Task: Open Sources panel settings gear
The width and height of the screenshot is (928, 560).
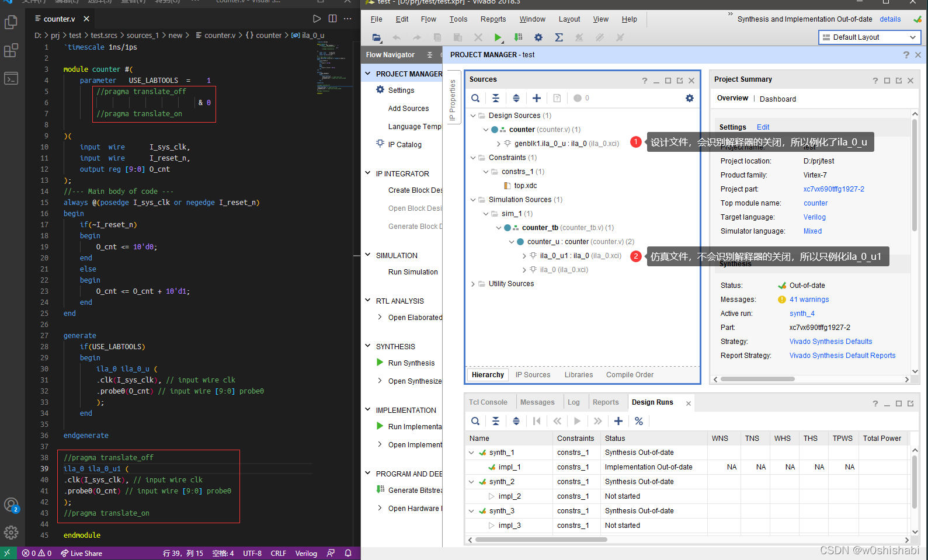Action: pos(690,98)
